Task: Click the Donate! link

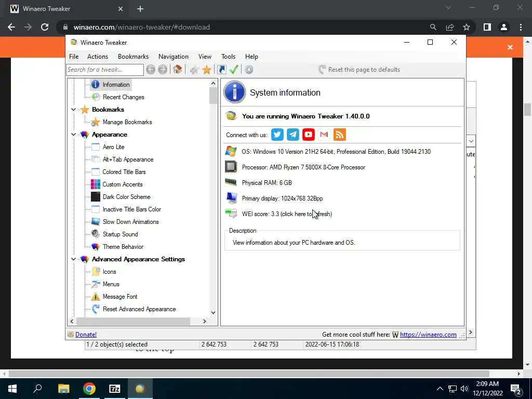Action: pos(86,335)
